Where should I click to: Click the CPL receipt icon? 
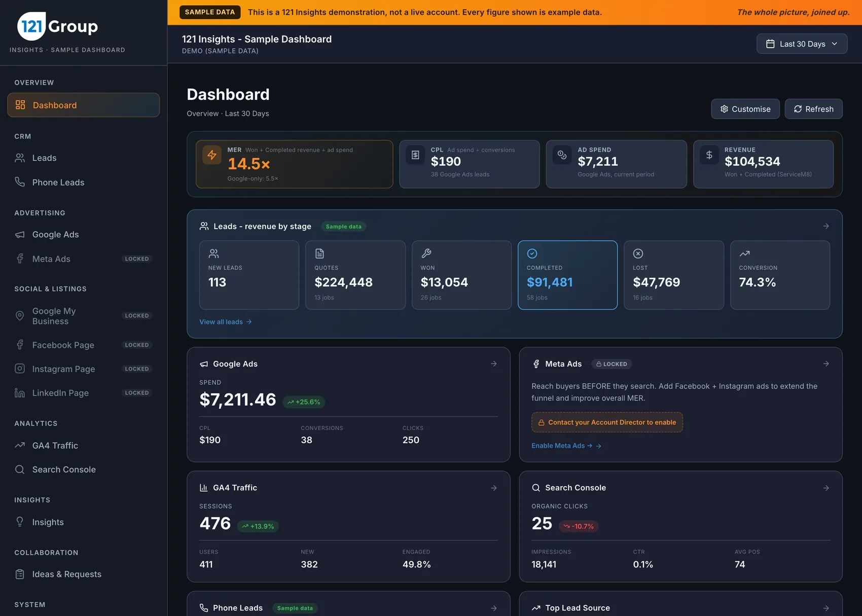tap(415, 155)
